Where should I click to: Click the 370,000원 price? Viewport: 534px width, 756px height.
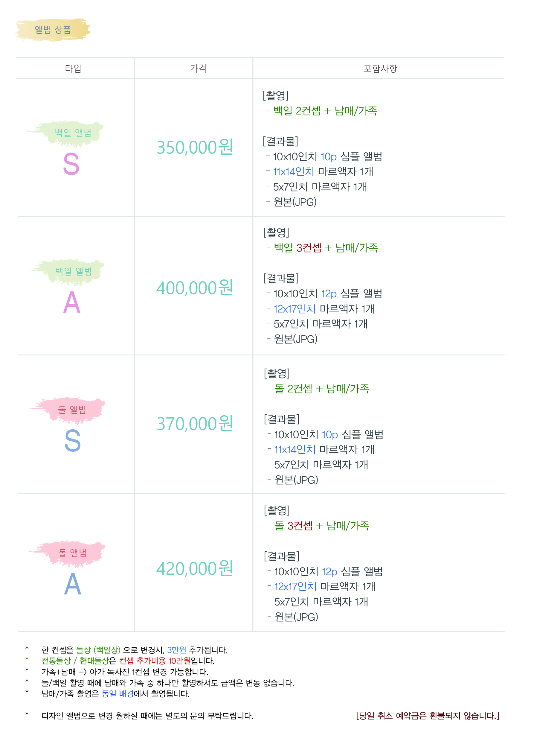[195, 424]
